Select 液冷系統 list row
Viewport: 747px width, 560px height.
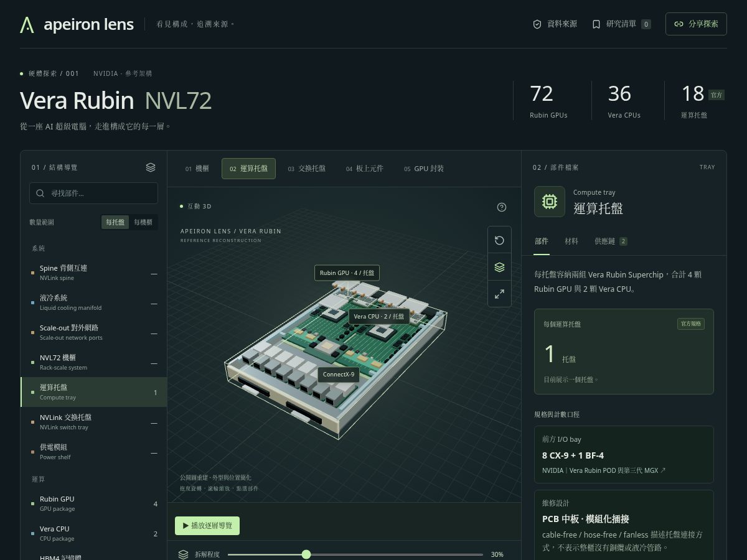pos(93,302)
